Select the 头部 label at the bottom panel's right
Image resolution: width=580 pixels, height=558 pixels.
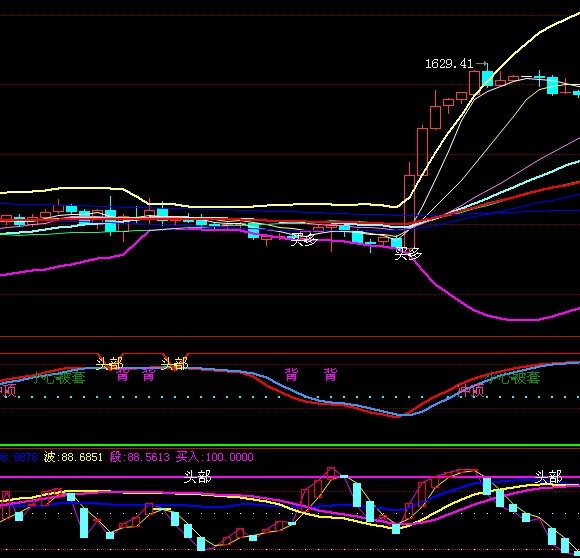tap(549, 477)
